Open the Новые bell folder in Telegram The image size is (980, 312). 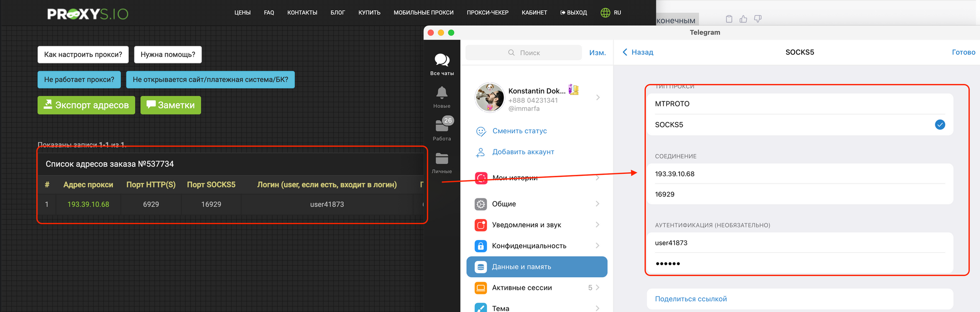tap(442, 97)
